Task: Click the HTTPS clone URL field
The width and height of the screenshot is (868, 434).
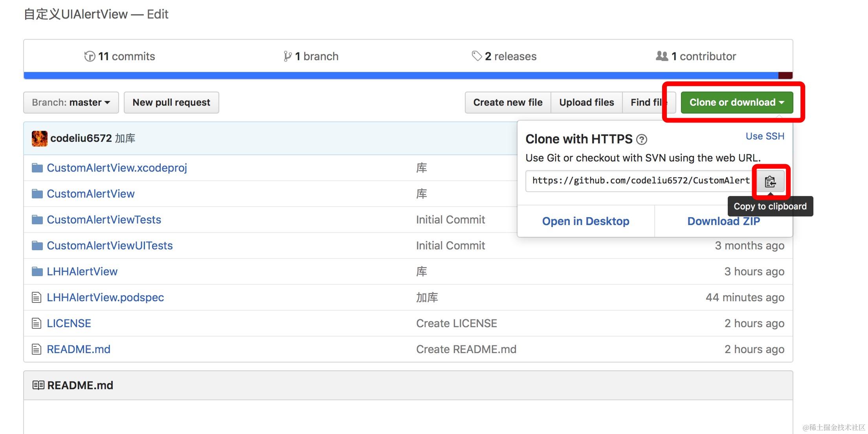Action: click(640, 181)
